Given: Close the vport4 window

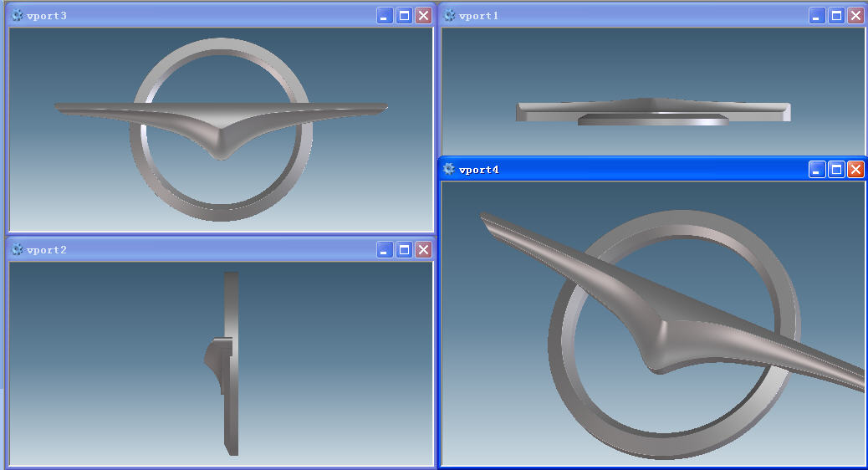Looking at the screenshot, I should [855, 169].
